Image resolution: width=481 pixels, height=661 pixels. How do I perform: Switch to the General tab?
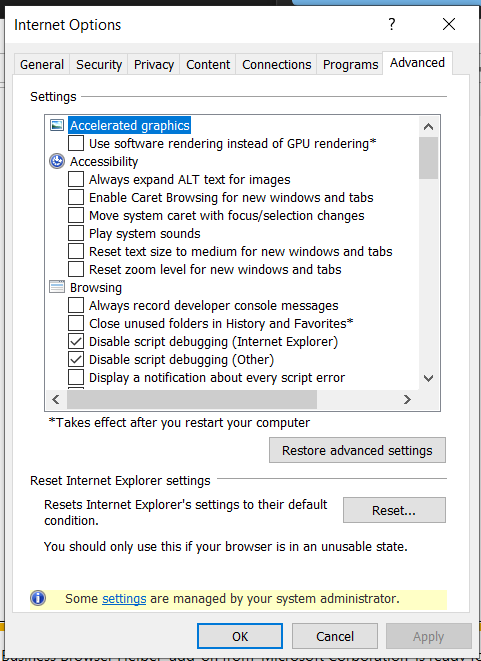[42, 64]
